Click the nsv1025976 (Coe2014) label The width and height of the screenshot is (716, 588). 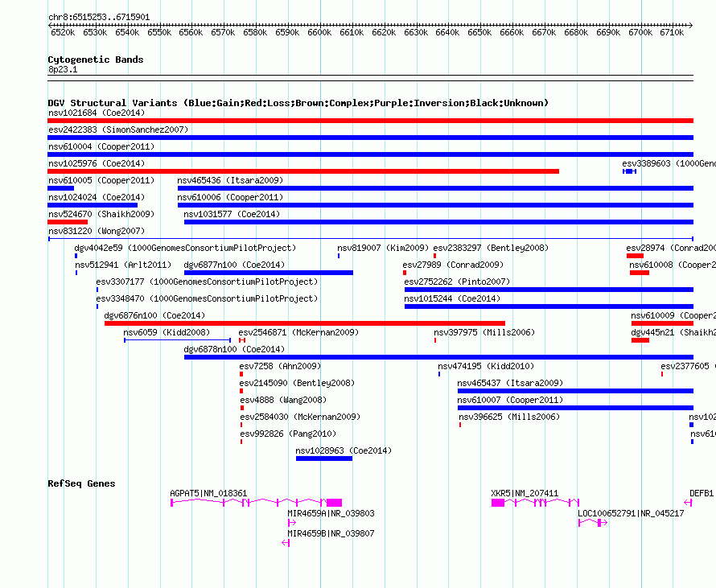click(97, 163)
